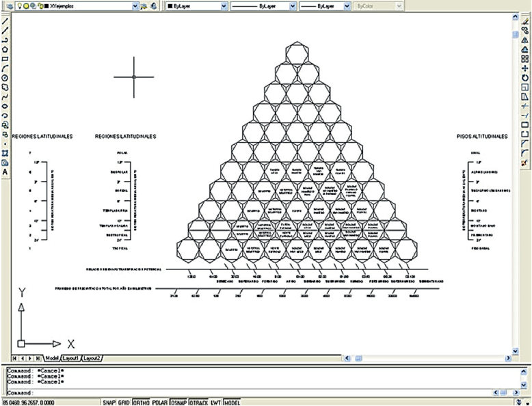The image size is (532, 406).
Task: Switch to the Layout2 tab
Action: pos(92,358)
